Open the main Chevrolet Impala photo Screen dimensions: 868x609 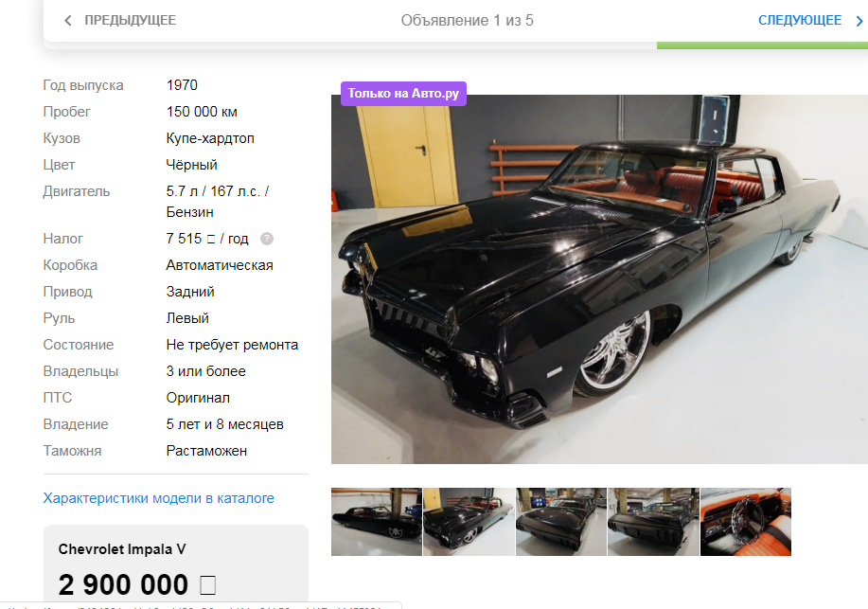[599, 279]
